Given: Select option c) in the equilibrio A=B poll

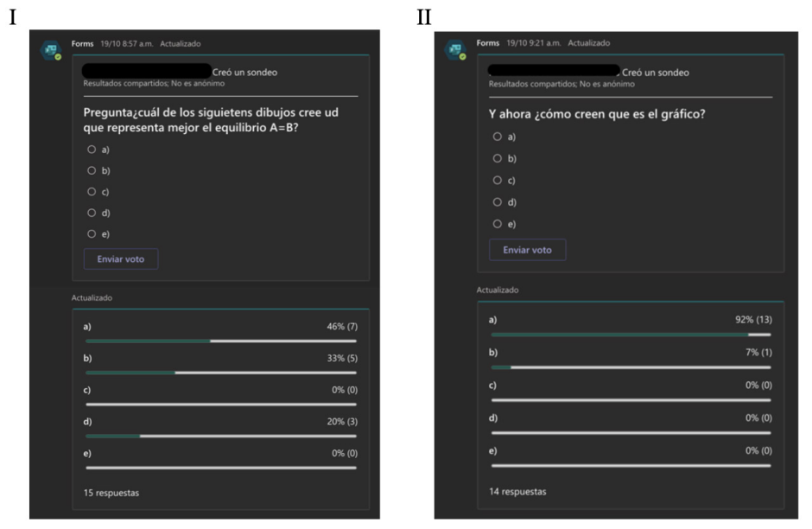Looking at the screenshot, I should click(92, 191).
